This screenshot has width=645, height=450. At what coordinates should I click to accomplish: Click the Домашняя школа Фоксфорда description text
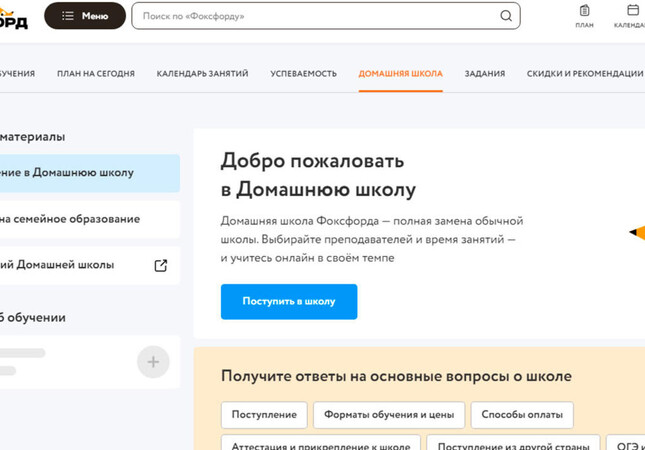coord(371,239)
